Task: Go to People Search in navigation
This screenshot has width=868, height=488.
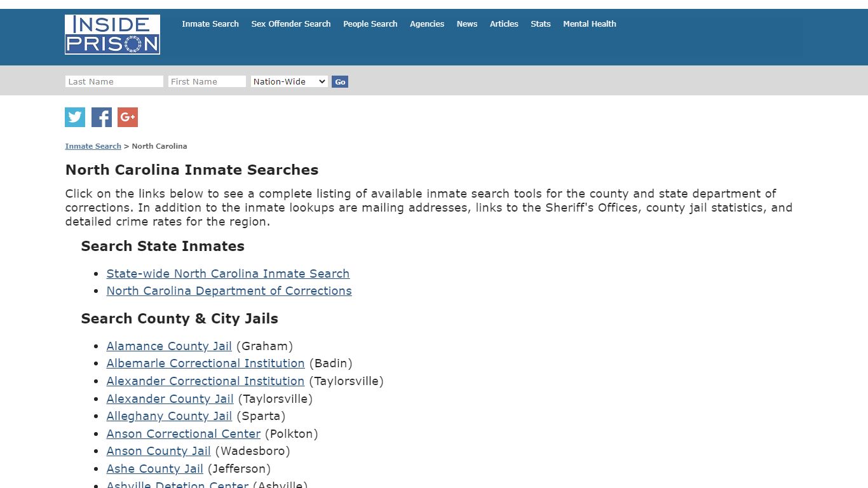Action: click(x=370, y=24)
